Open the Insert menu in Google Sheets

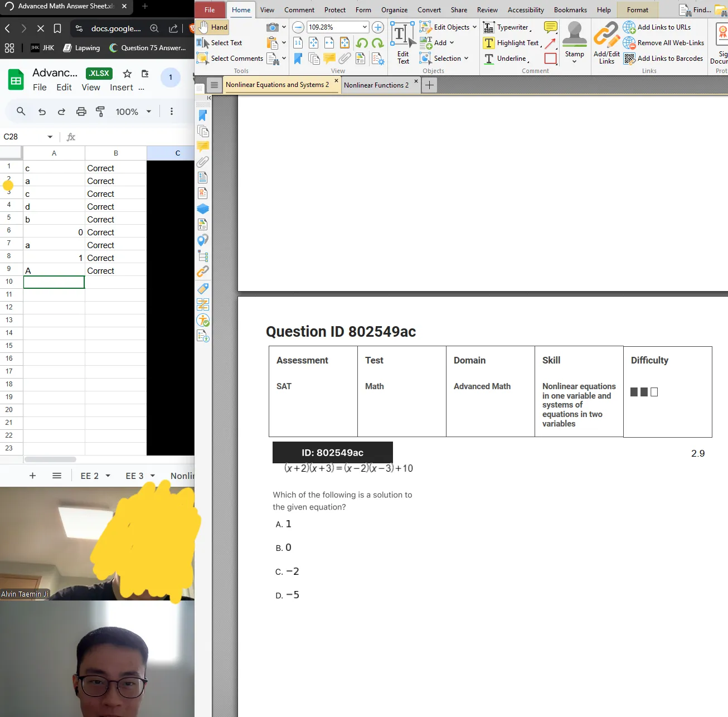[122, 87]
